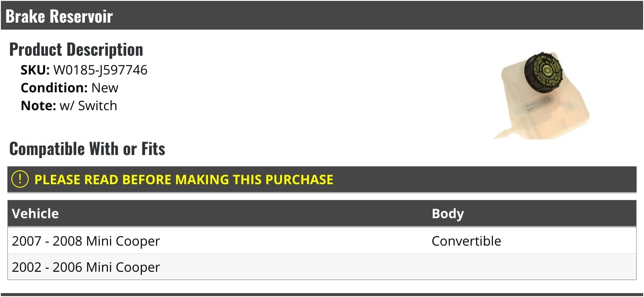Click the Condition label
Screen dimensions: 644x297
click(54, 88)
